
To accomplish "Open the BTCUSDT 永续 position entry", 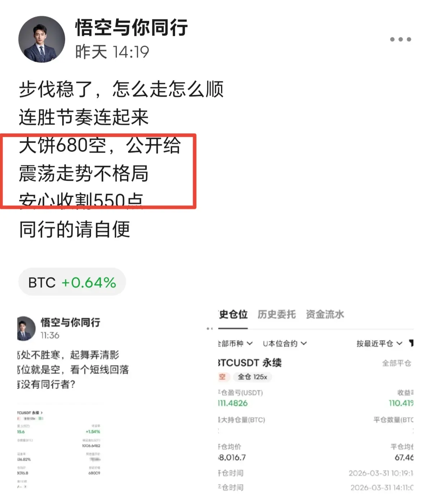I will (x=250, y=363).
